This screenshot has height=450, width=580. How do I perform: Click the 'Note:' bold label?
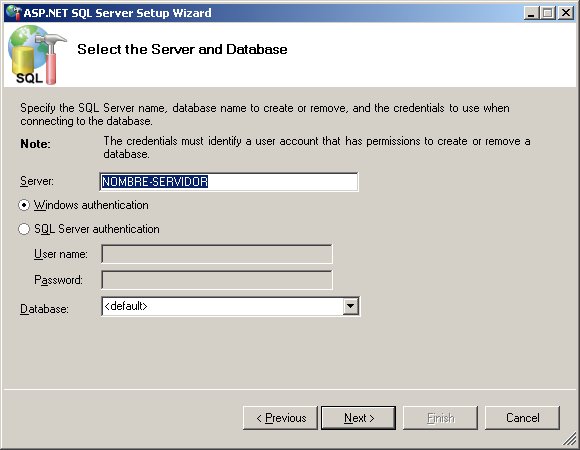pos(36,144)
